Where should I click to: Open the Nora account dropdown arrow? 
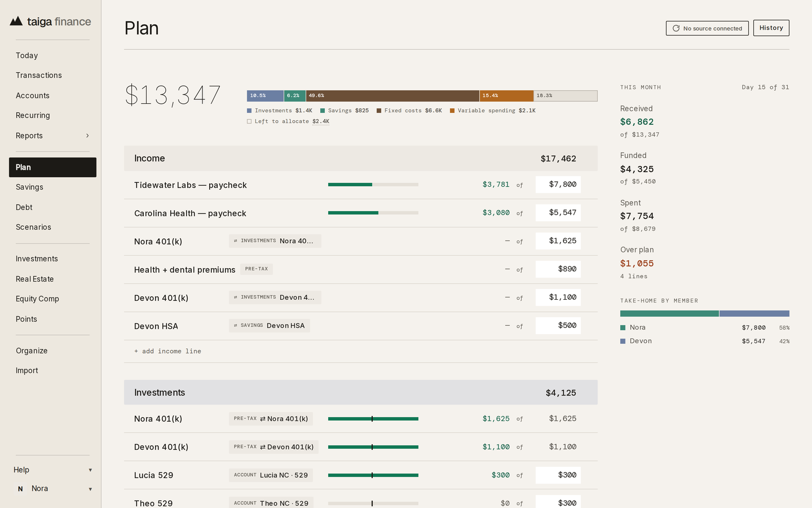(x=90, y=489)
